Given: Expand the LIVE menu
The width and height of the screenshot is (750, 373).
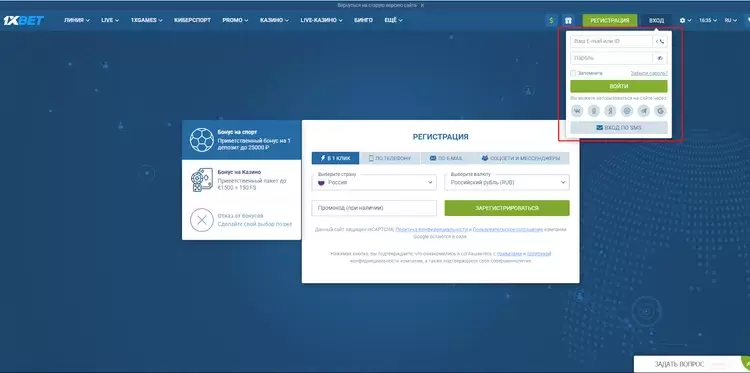Looking at the screenshot, I should (x=110, y=21).
